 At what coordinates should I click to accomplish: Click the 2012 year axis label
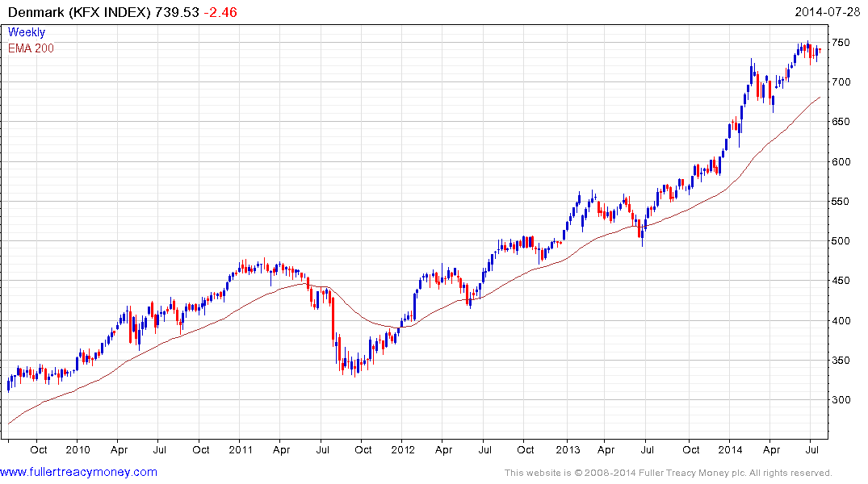pyautogui.click(x=402, y=449)
